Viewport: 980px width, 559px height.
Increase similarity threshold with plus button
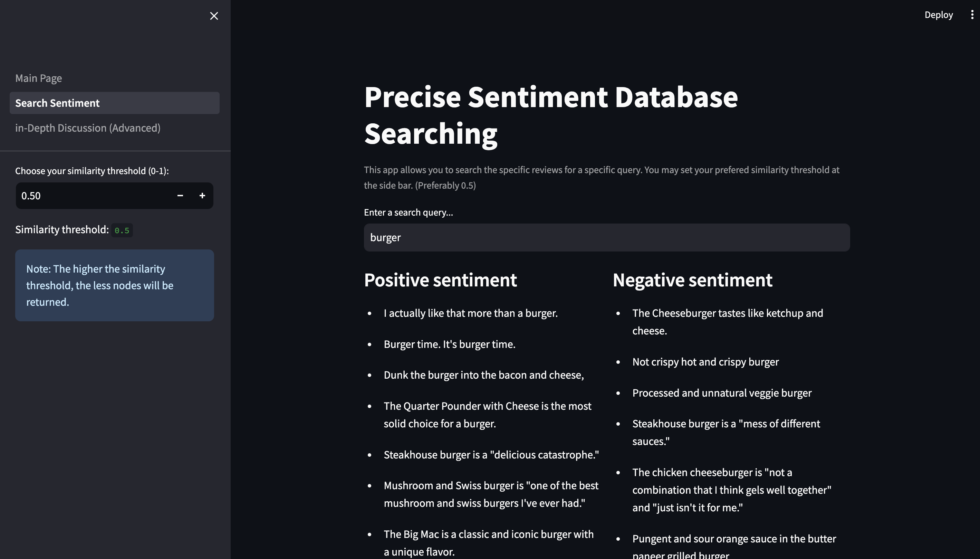click(x=202, y=196)
